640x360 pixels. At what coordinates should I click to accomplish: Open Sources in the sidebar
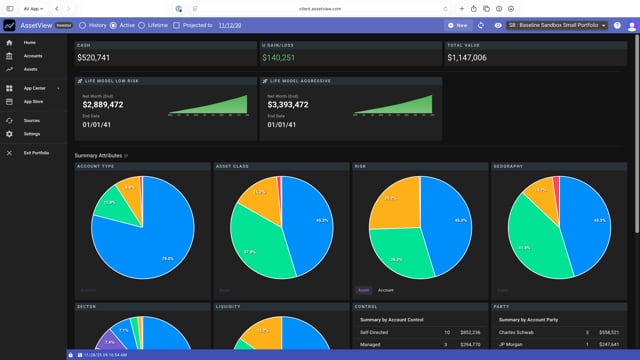pyautogui.click(x=32, y=120)
